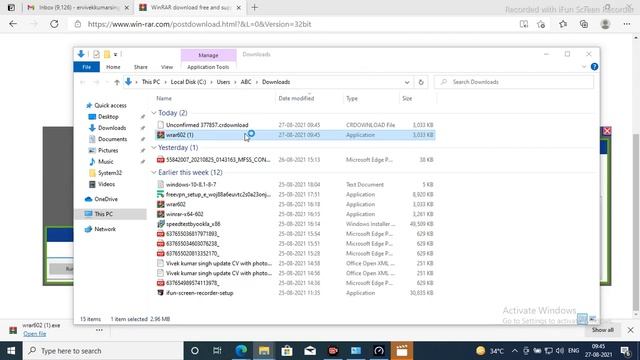The image size is (640, 360).
Task: Open Edge settings and more menu
Action: pos(627,24)
